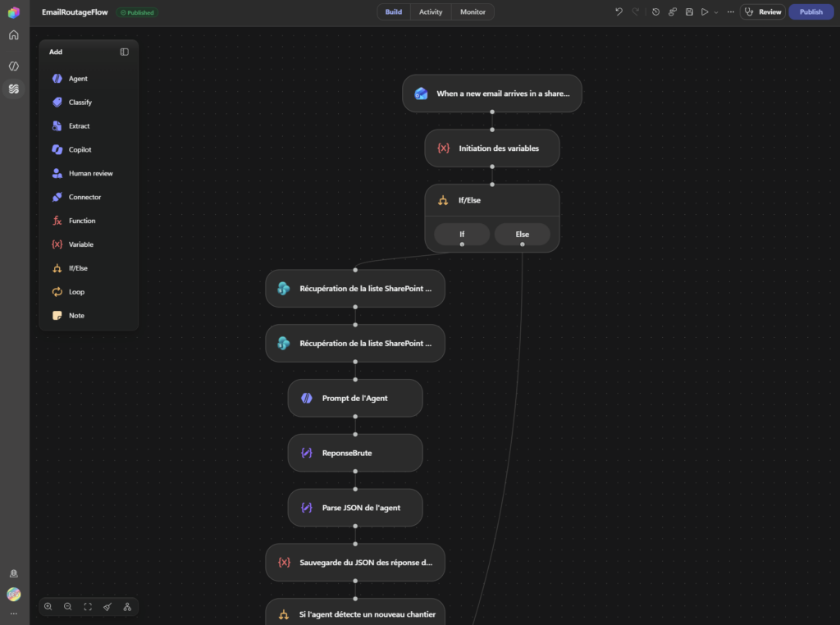
Task: Open the Home icon in left sidebar
Action: (x=14, y=34)
